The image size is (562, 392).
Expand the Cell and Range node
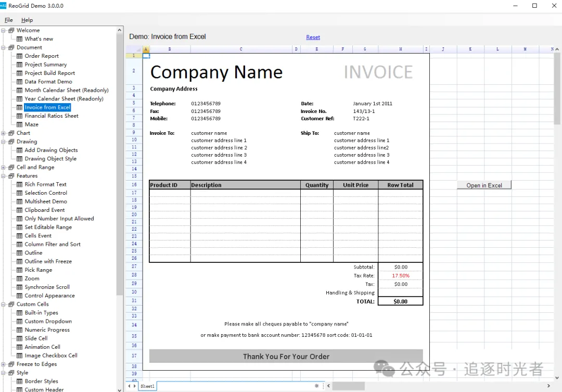tap(3, 168)
